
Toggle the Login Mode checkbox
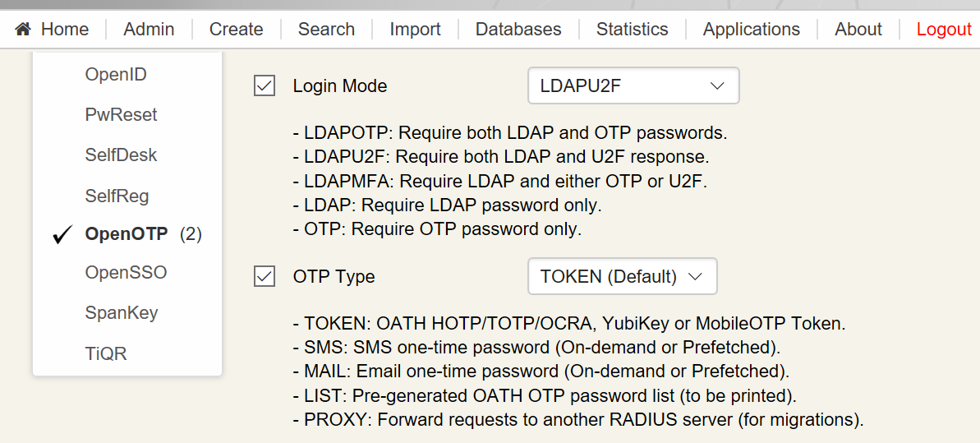pos(265,85)
